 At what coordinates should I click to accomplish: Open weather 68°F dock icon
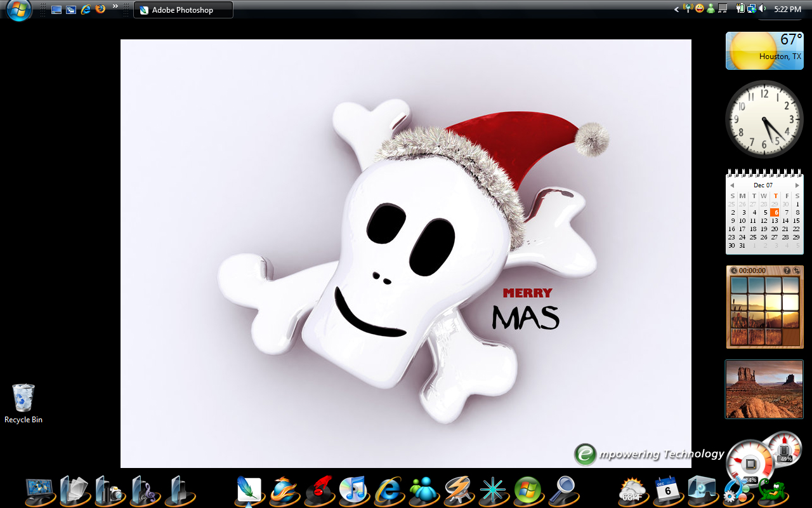point(633,492)
